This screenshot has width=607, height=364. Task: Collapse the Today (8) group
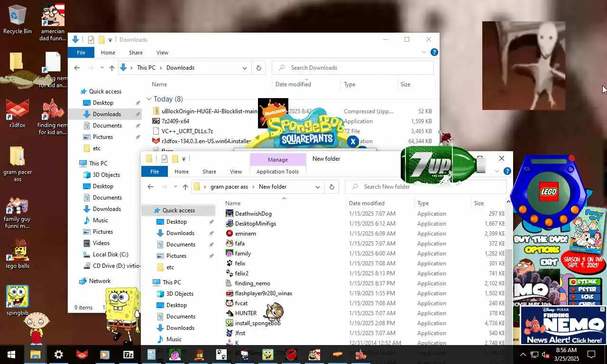[x=149, y=99]
